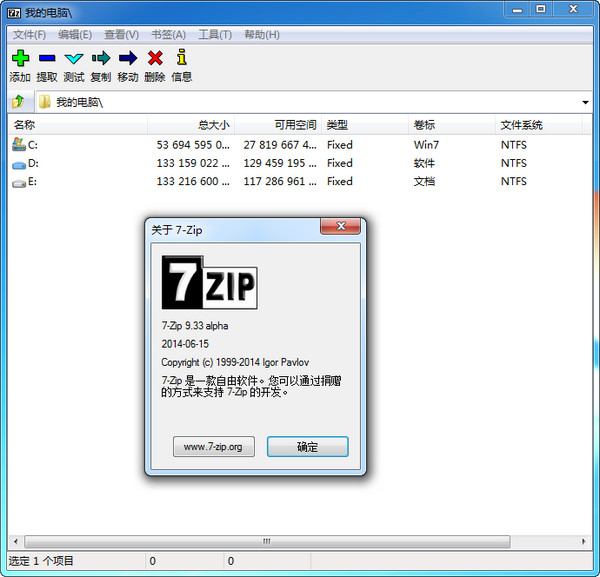Click the yellow 信息 (Info) icon
600x577 pixels.
(181, 59)
